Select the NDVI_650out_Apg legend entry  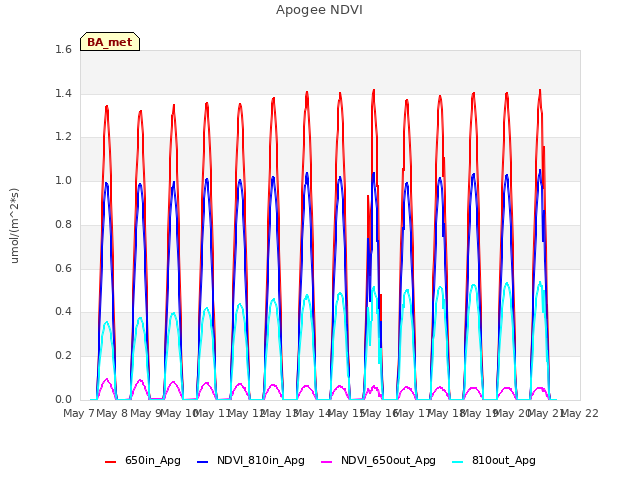point(378,461)
